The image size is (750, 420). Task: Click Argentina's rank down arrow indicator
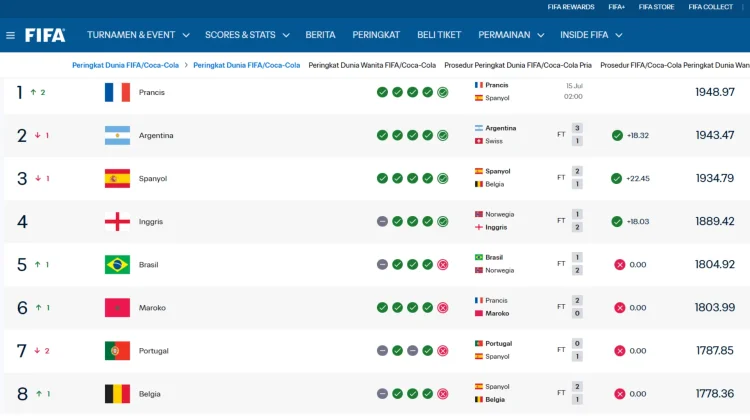37,135
